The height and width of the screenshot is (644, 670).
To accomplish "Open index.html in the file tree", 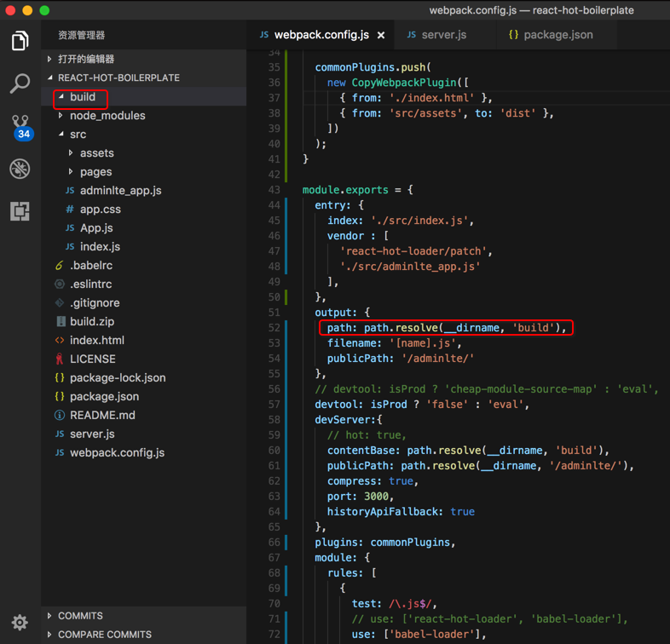I will pos(96,340).
